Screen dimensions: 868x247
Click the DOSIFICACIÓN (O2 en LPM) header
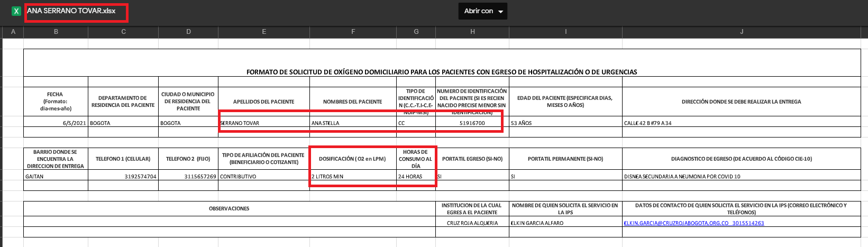click(x=353, y=159)
